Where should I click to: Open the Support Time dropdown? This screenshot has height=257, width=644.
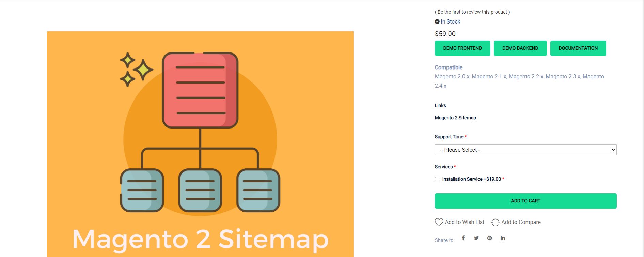tap(525, 150)
